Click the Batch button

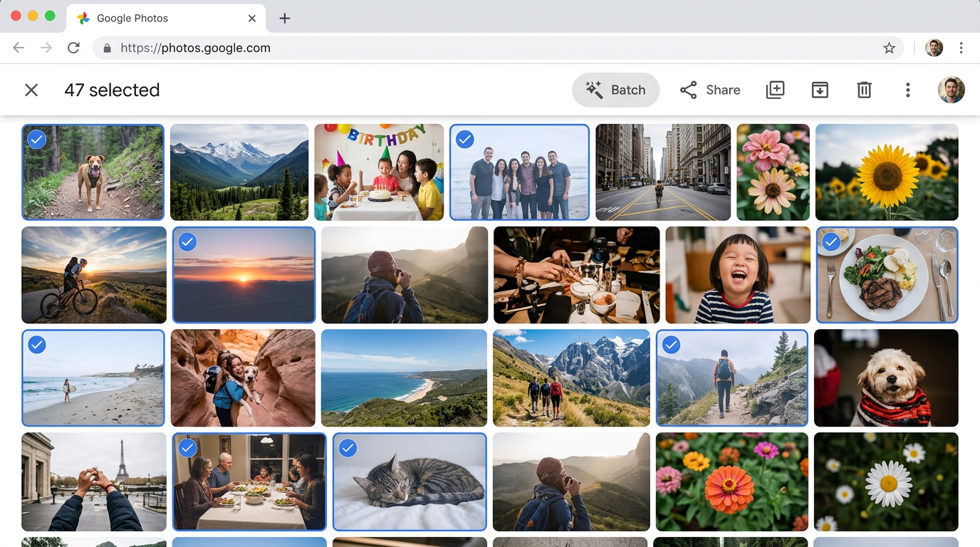615,90
